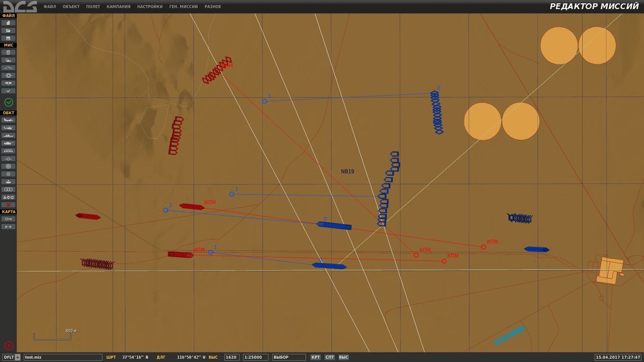Select the boat-shaped template icon

tap(8, 182)
